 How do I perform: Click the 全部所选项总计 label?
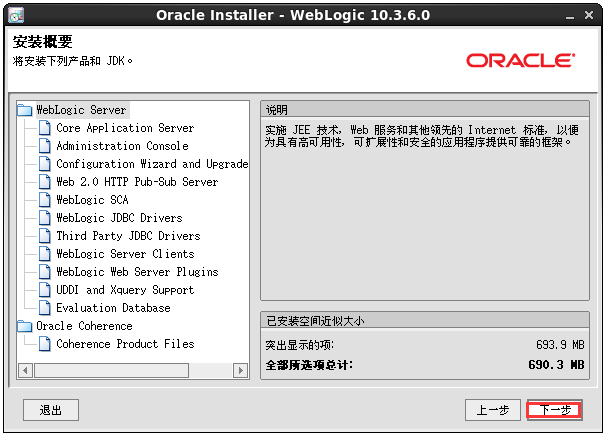tap(309, 365)
